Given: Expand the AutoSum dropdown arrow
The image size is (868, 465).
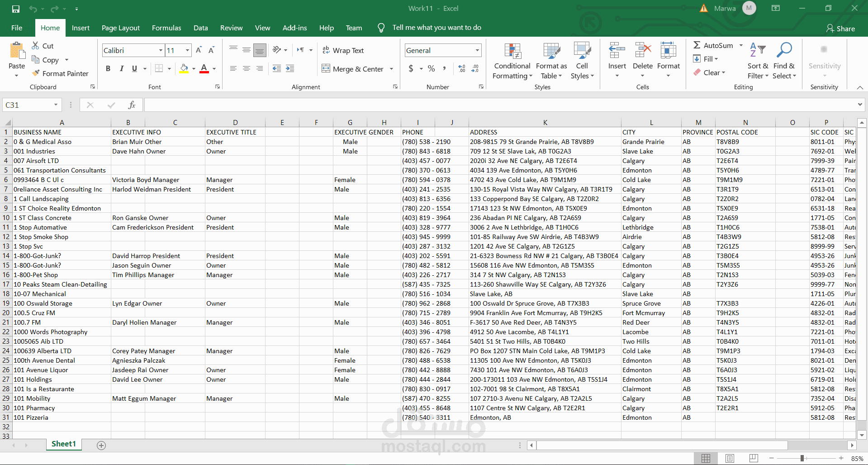Looking at the screenshot, I should click(741, 45).
